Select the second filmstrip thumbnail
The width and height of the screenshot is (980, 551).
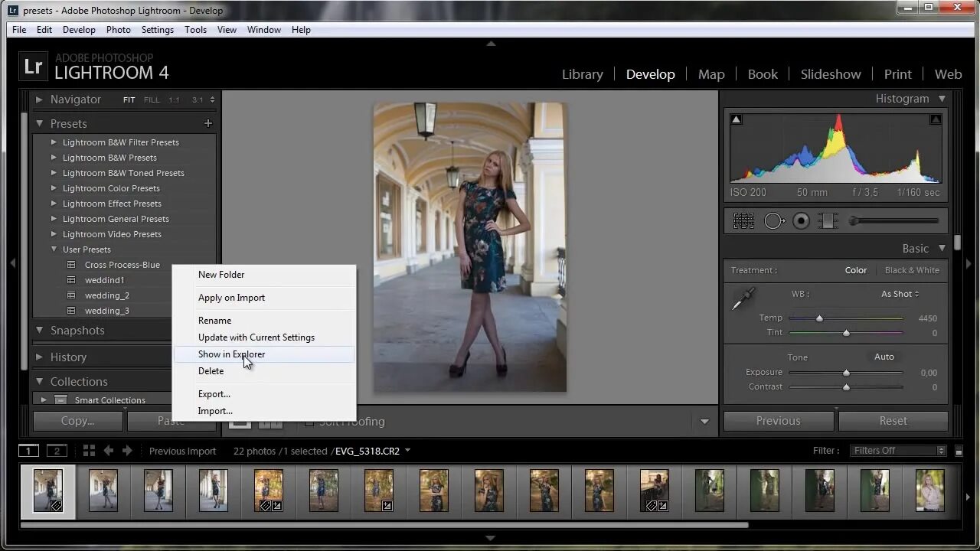coord(103,491)
